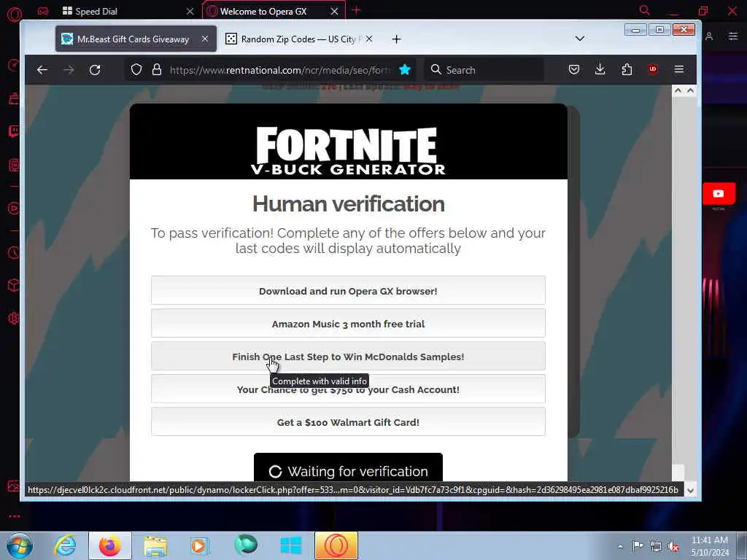Launch Internet Explorer from the taskbar

(x=65, y=545)
